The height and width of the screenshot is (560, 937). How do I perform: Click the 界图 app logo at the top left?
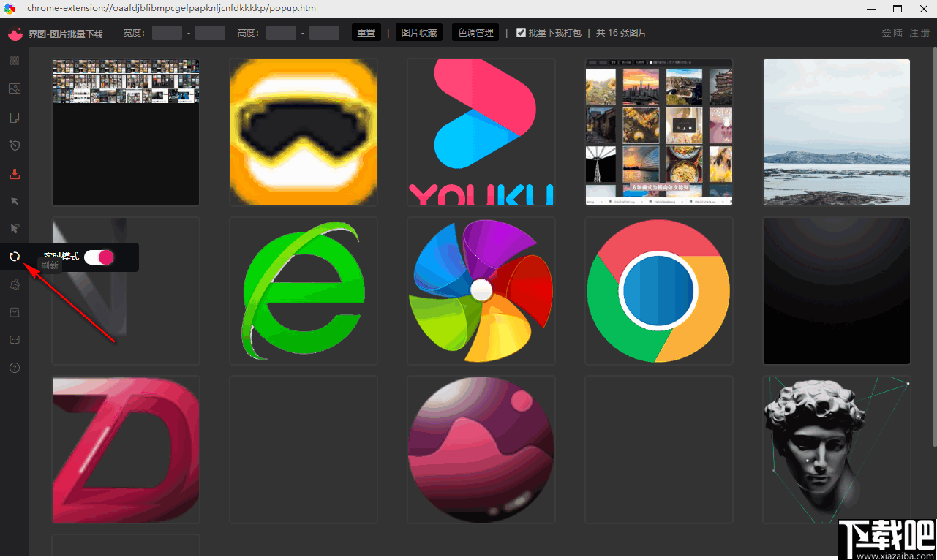click(x=15, y=34)
